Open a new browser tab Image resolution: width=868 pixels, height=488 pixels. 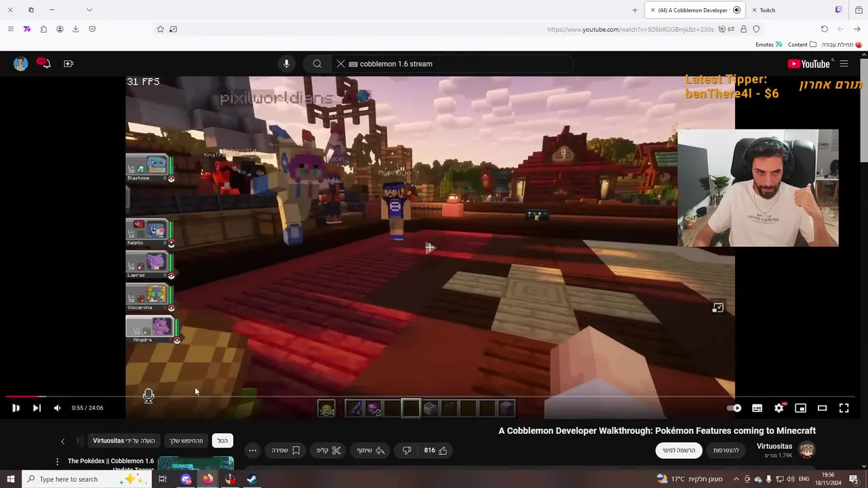pos(635,10)
